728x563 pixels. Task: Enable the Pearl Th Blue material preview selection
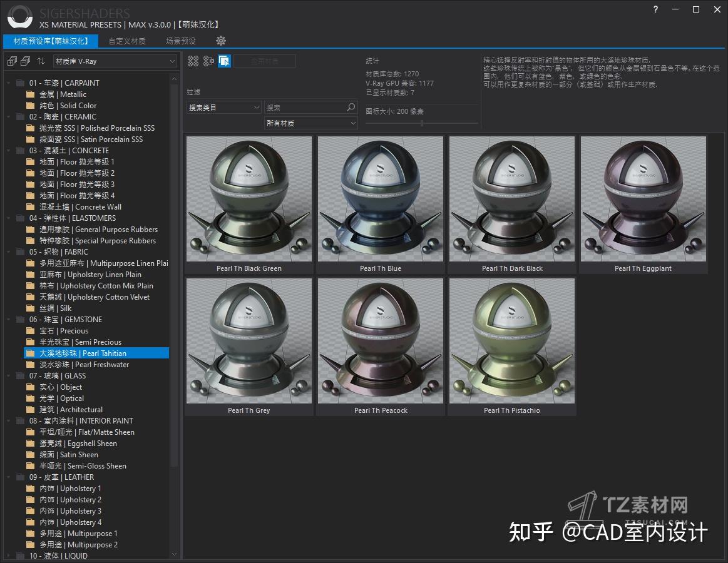tap(380, 198)
